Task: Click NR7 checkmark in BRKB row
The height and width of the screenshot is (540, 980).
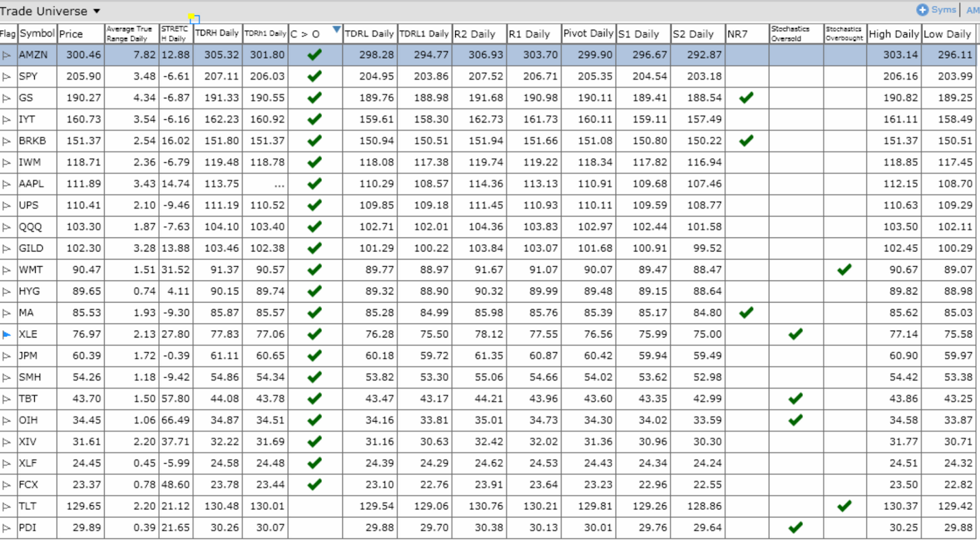Action: (x=746, y=141)
